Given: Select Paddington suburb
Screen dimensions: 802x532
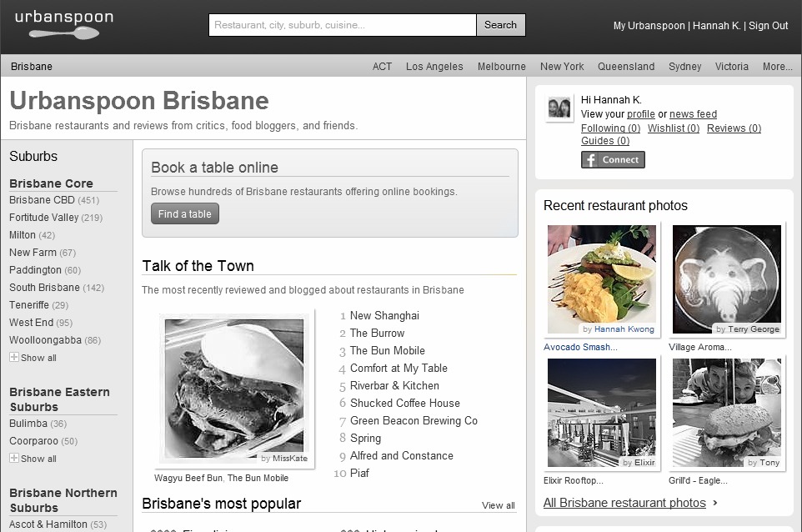Looking at the screenshot, I should coord(35,269).
